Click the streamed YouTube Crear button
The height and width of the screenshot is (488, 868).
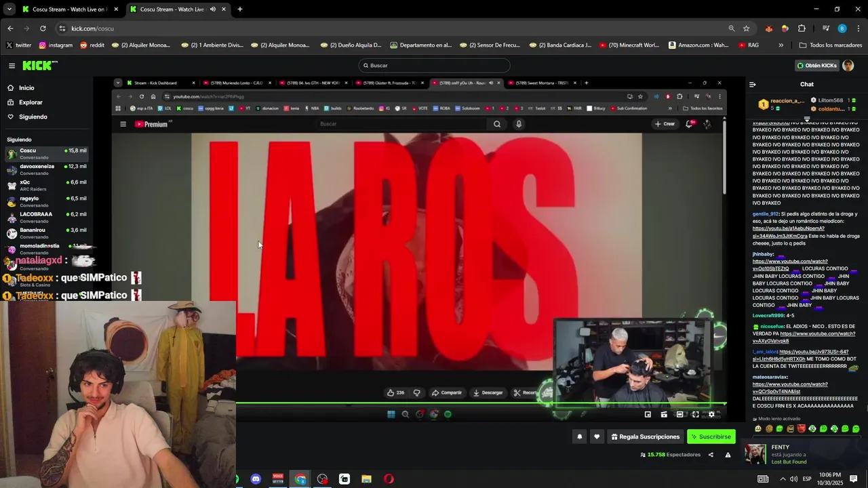click(665, 124)
